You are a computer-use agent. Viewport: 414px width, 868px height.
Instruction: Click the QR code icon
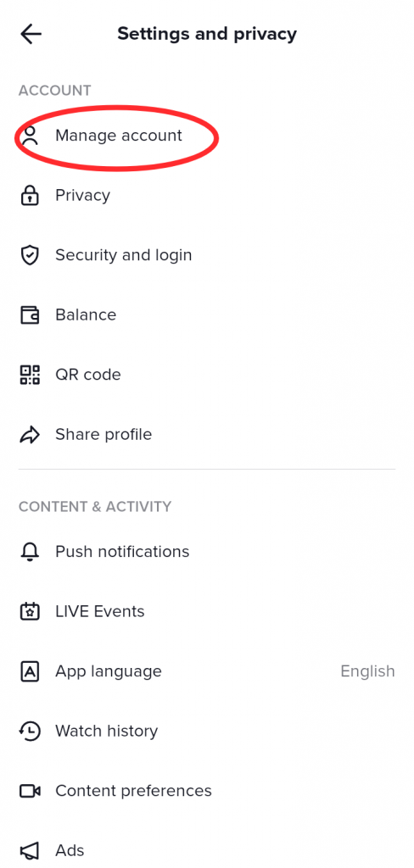(x=30, y=375)
